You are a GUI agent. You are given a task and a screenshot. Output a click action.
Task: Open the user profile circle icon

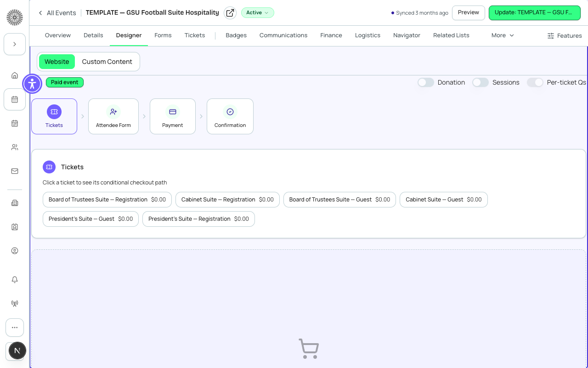coord(15,251)
